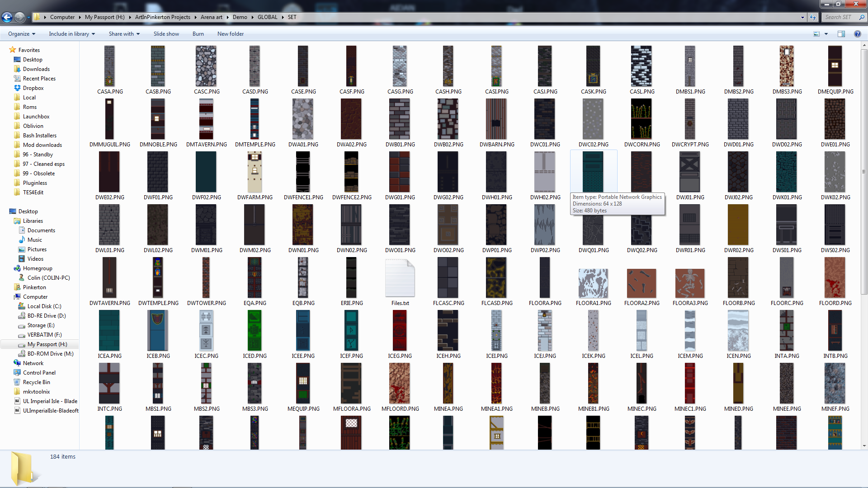Click Burn in the toolbar
Viewport: 868px width, 488px height.
tap(198, 34)
